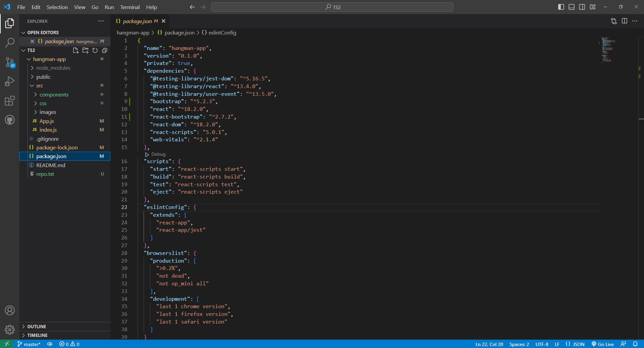Click Go Live in status bar
The width and height of the screenshot is (644, 348).
click(x=603, y=344)
